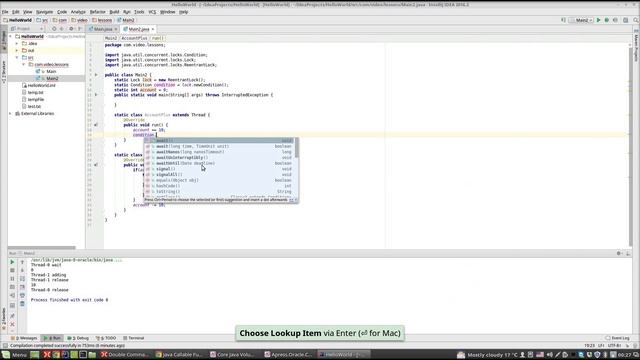Screen dimensions: 640x360
Task: Click run gutter arrow beside main method
Action: click(96, 95)
